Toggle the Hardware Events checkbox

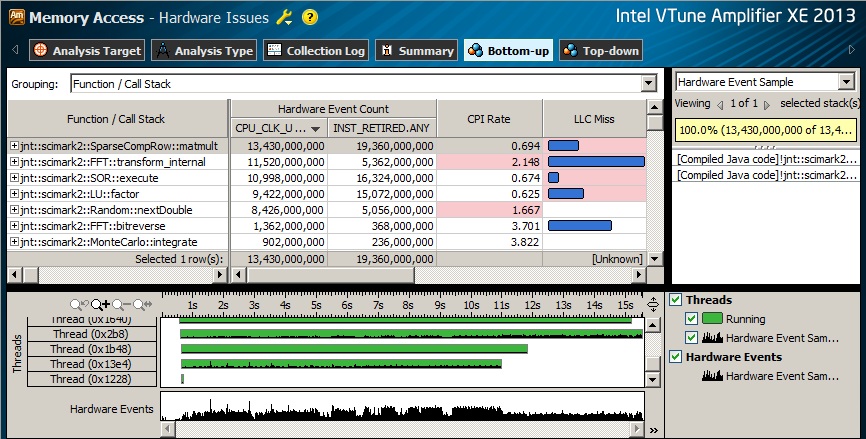tap(675, 357)
